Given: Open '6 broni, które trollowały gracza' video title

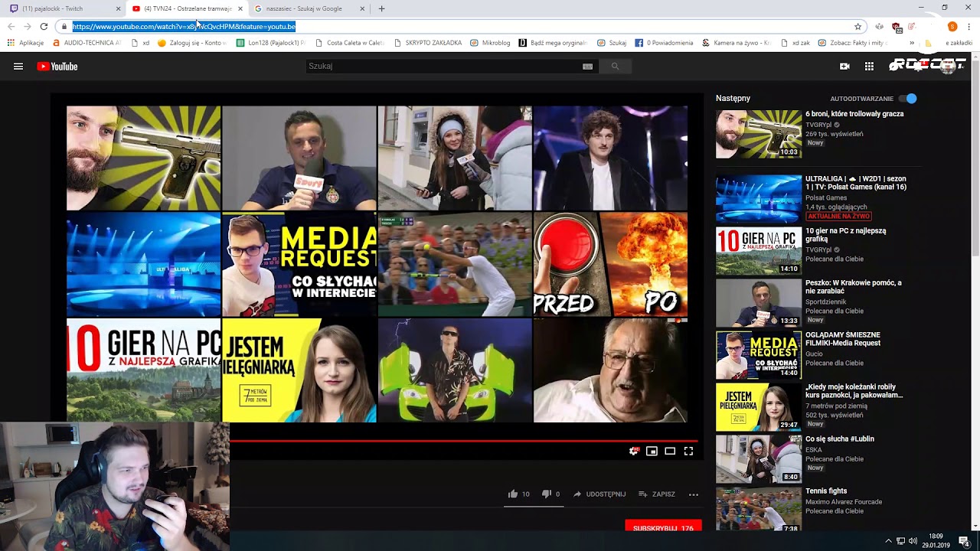Looking at the screenshot, I should coord(854,114).
